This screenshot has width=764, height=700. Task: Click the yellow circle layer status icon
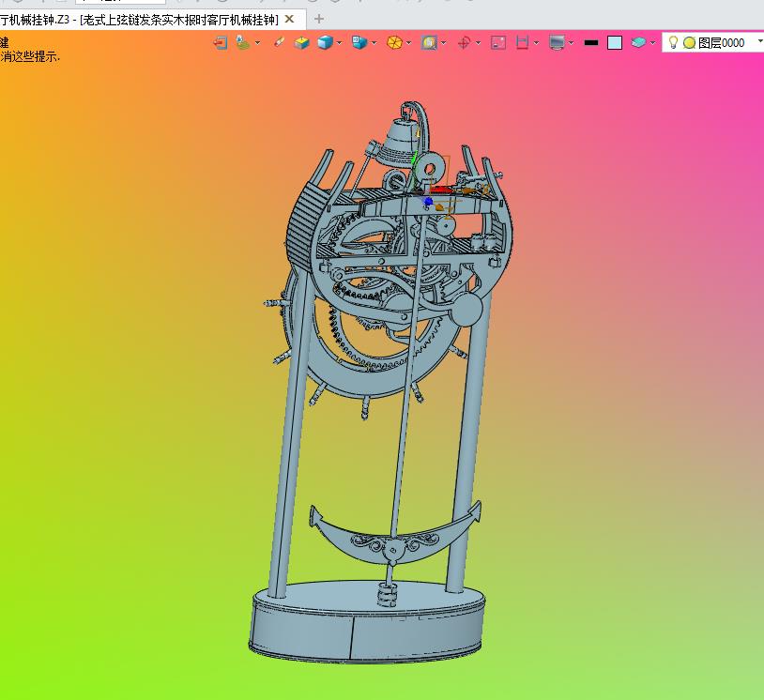click(x=689, y=43)
